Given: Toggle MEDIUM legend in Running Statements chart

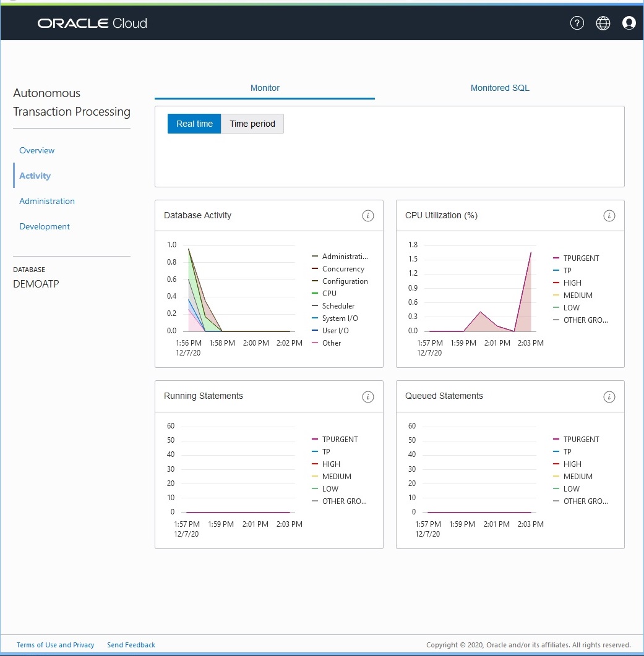Looking at the screenshot, I should (x=332, y=476).
